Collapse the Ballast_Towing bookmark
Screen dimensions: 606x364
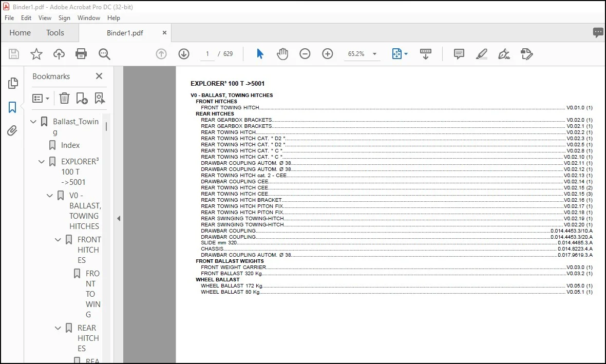tap(33, 122)
